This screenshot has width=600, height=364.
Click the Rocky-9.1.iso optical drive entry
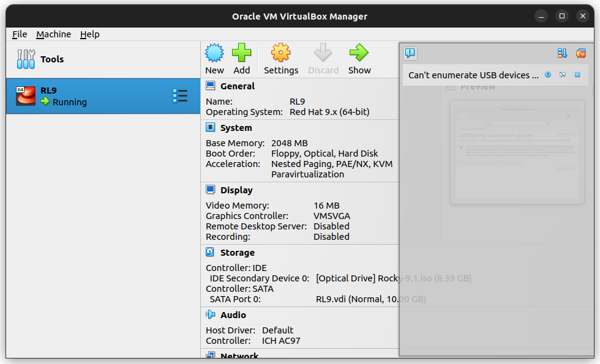coord(393,278)
